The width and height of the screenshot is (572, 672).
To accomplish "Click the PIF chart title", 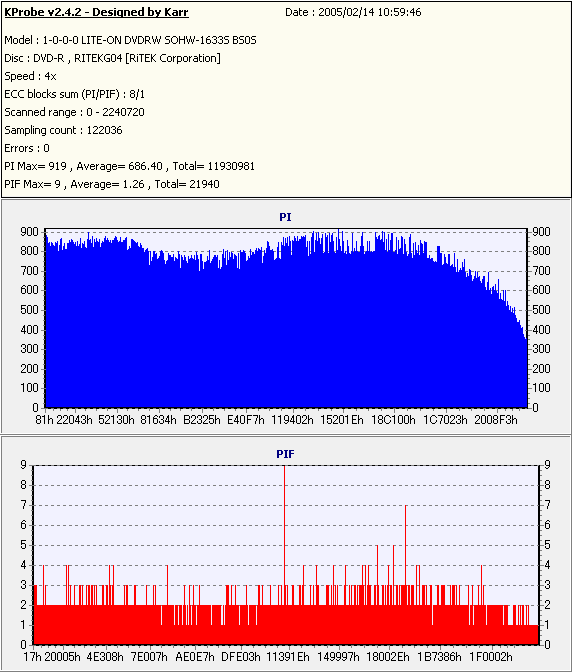I will tap(285, 454).
